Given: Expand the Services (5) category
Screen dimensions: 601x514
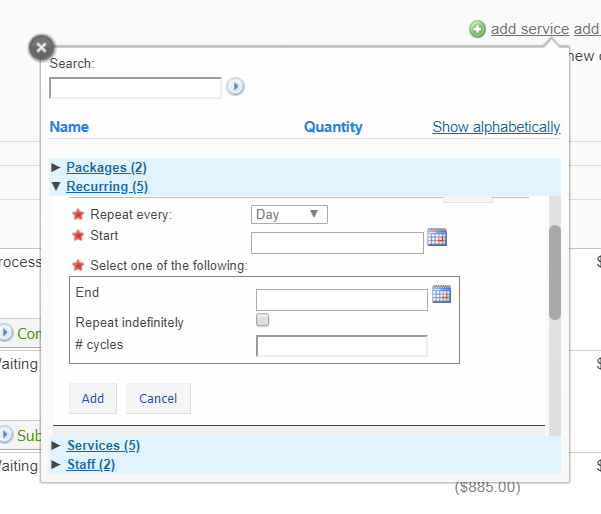Looking at the screenshot, I should (x=103, y=445).
